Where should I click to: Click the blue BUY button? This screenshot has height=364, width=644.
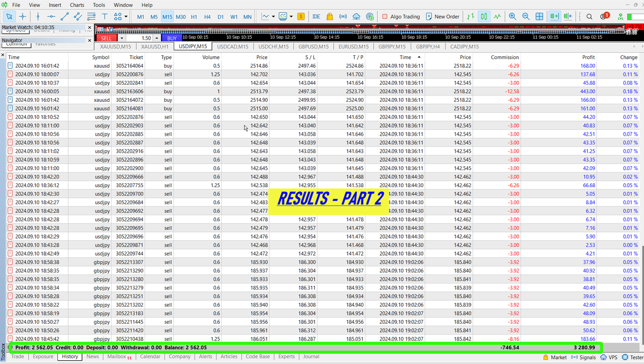tap(171, 38)
